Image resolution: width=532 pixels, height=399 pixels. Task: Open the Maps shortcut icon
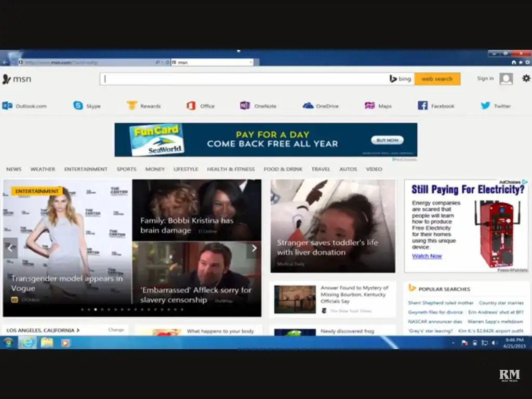pos(369,105)
